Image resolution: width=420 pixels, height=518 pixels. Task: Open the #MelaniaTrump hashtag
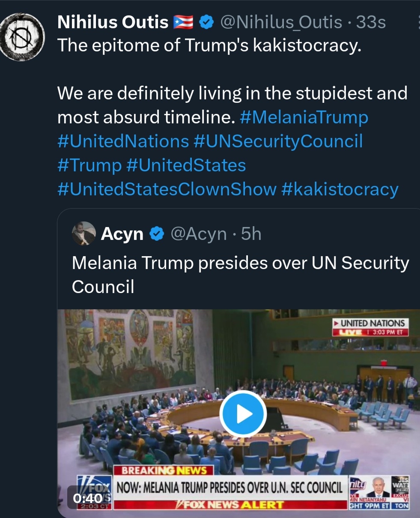(304, 117)
